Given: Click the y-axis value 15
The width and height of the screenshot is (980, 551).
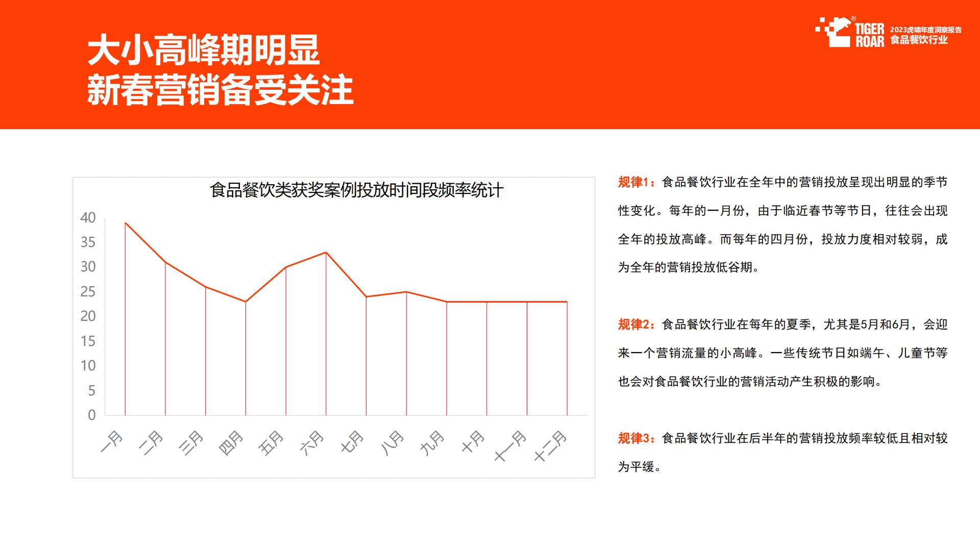Looking at the screenshot, I should tap(88, 341).
